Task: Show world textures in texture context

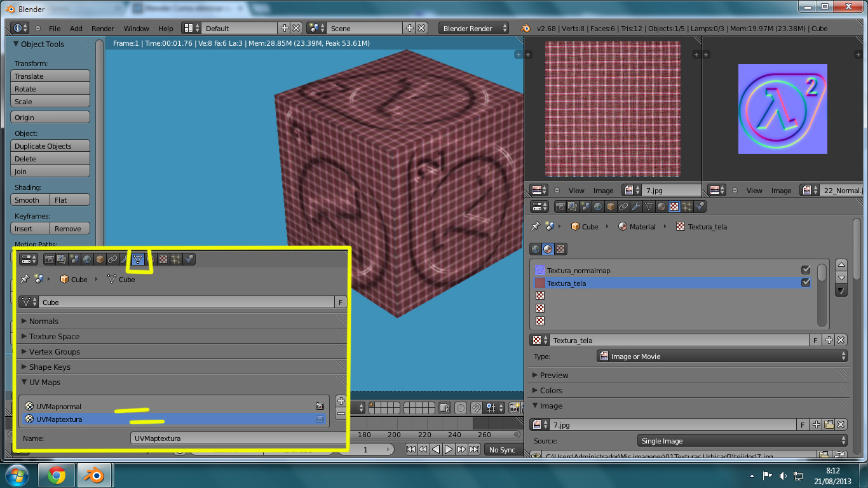Action: click(x=536, y=249)
